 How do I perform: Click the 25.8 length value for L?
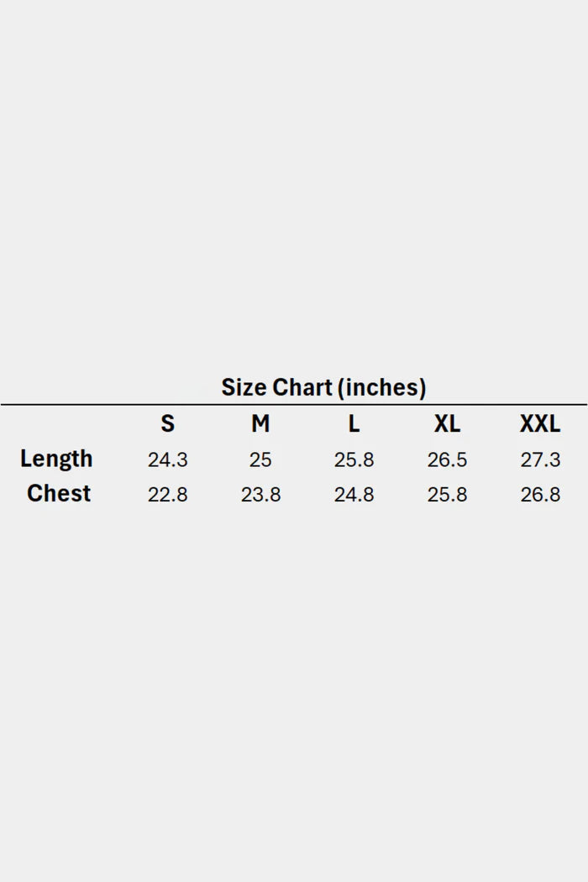(x=354, y=460)
